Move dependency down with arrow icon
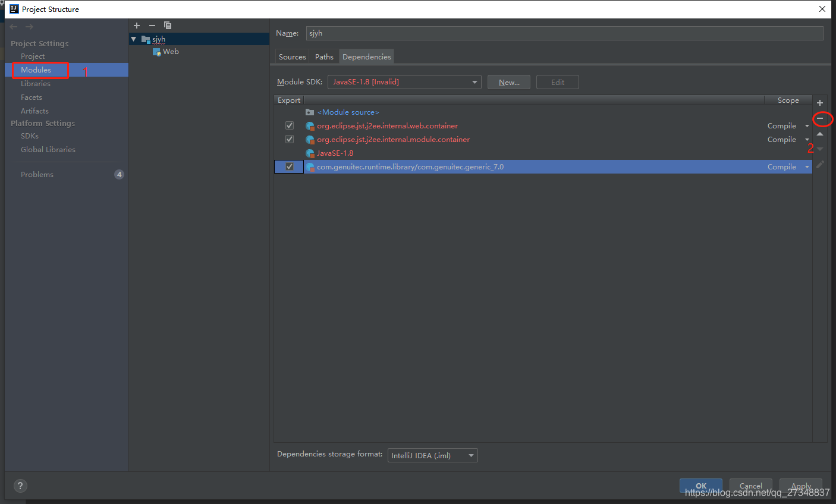836x504 pixels. (x=820, y=149)
